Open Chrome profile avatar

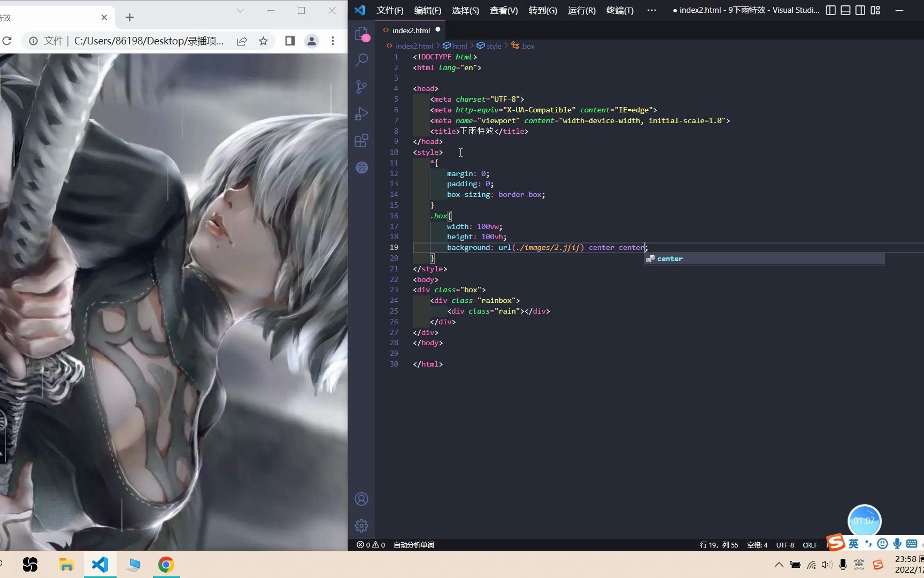pos(312,41)
